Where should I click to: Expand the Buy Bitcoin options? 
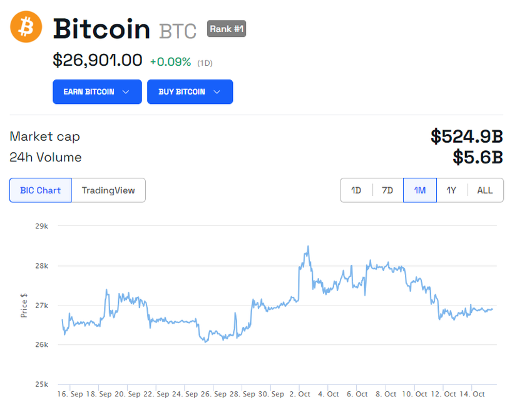pos(190,91)
